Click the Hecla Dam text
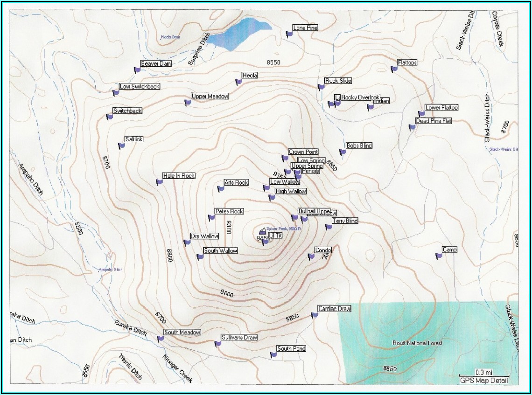 click(x=170, y=37)
